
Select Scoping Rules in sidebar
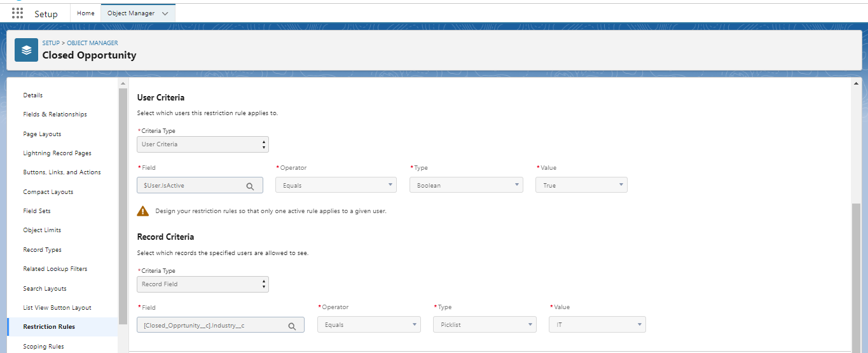tap(43, 347)
